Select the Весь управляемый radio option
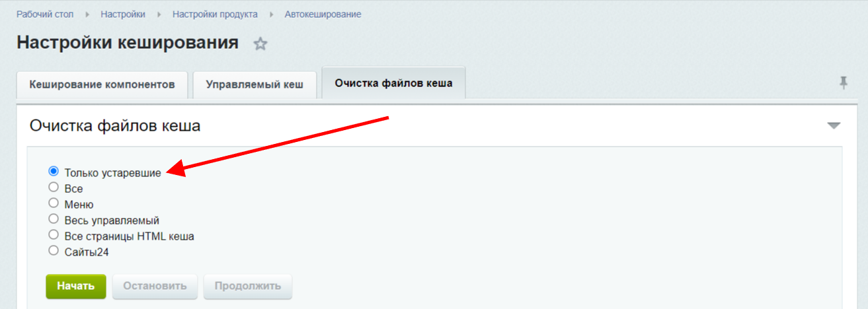 click(x=54, y=219)
